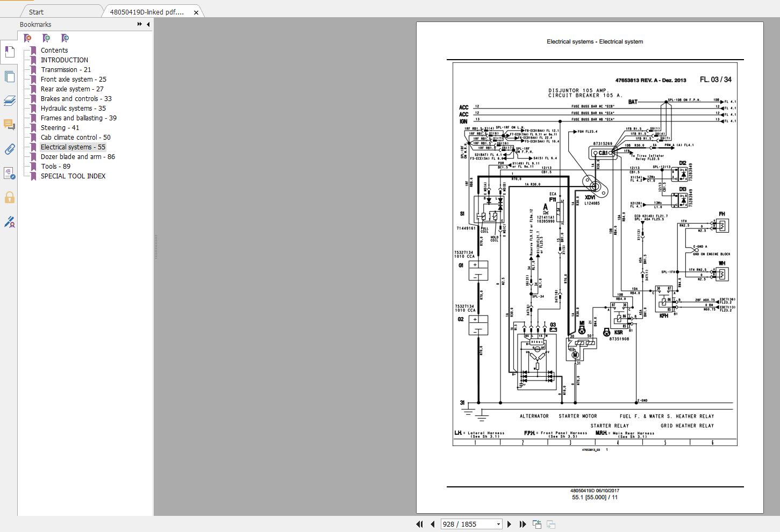This screenshot has width=780, height=532.
Task: Jump to Front axle system - 25
Action: pyautogui.click(x=74, y=79)
